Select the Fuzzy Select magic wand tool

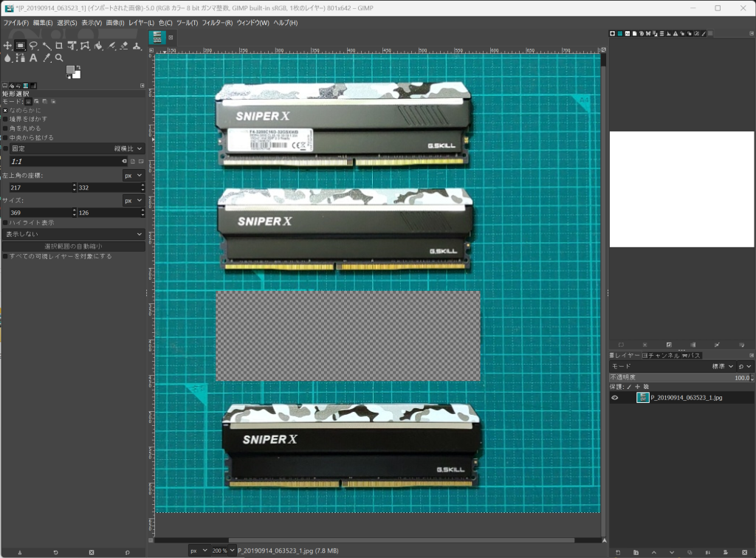tap(47, 46)
